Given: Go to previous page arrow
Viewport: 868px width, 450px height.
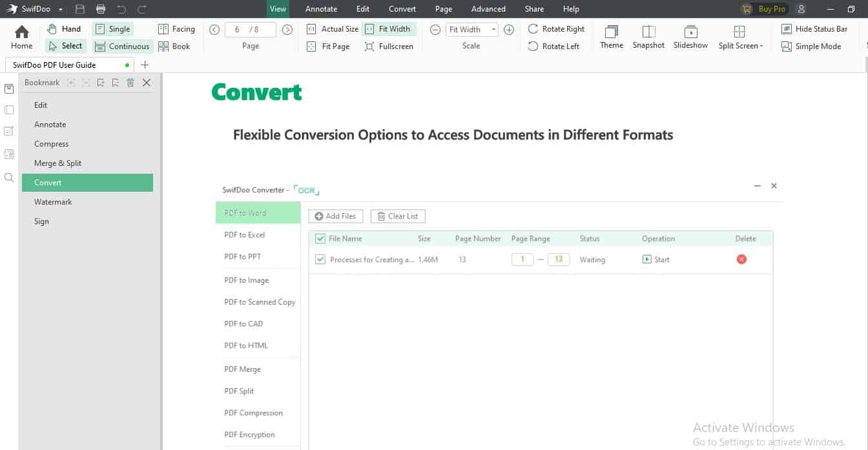Looking at the screenshot, I should click(x=214, y=30).
